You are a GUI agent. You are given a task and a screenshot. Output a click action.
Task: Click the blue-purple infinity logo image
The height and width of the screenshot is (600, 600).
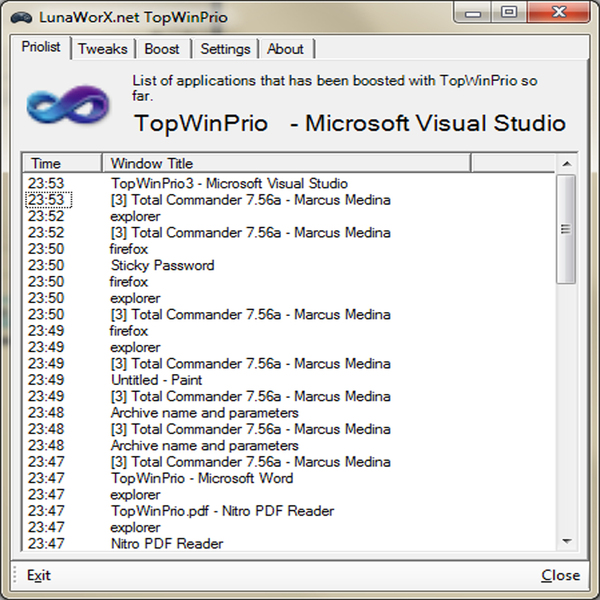coord(68,104)
